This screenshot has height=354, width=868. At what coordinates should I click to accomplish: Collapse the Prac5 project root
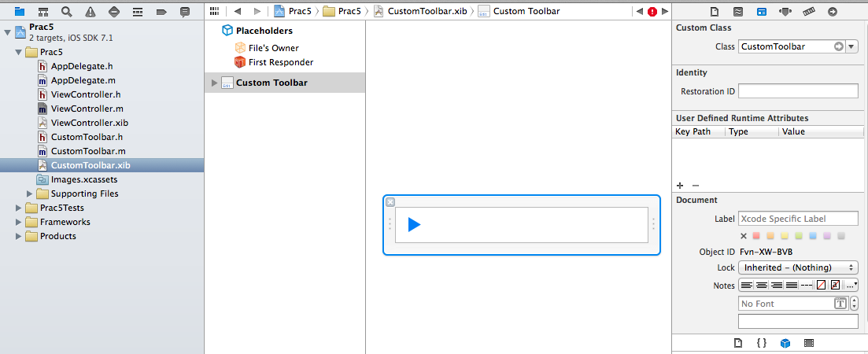pyautogui.click(x=7, y=32)
